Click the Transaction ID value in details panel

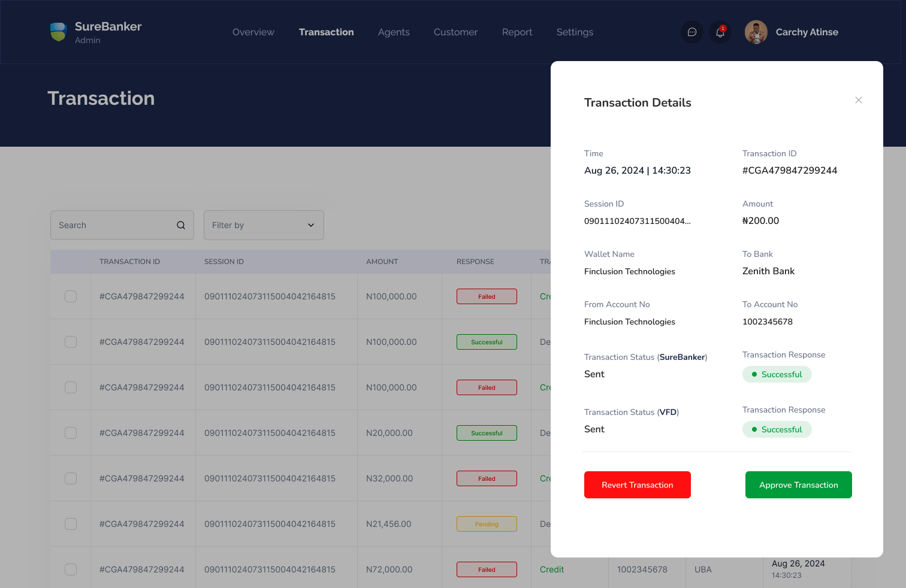(790, 171)
